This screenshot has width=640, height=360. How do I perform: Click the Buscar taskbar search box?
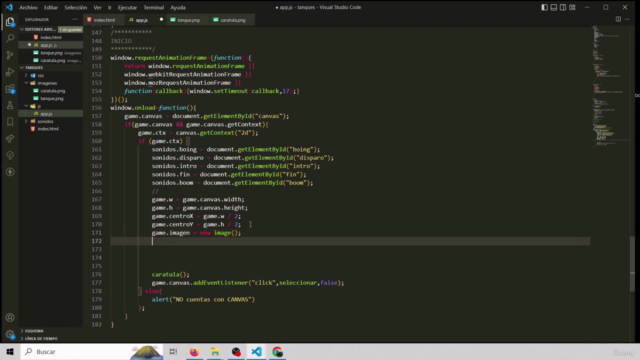(91, 351)
